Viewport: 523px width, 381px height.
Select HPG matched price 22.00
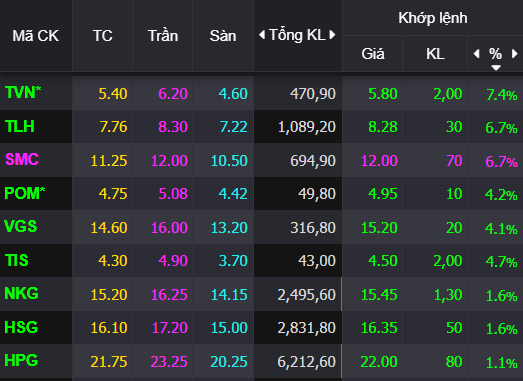(379, 362)
